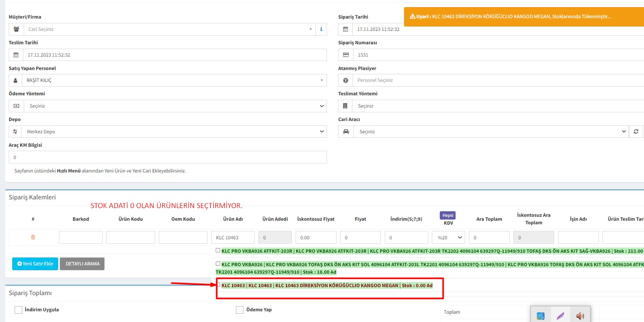The image size is (644, 322).
Task: Click the info icon beside Müşteri/Firma
Action: click(x=321, y=29)
